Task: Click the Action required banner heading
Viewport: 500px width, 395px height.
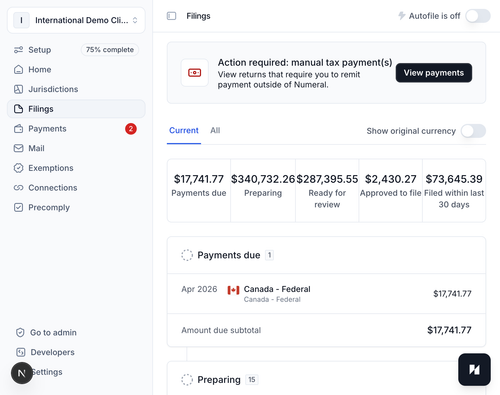Action: [305, 63]
